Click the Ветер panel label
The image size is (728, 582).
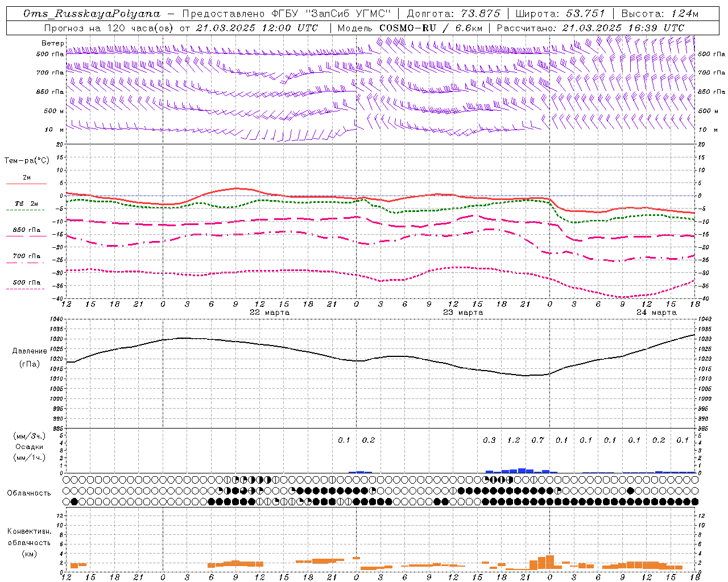tap(52, 43)
